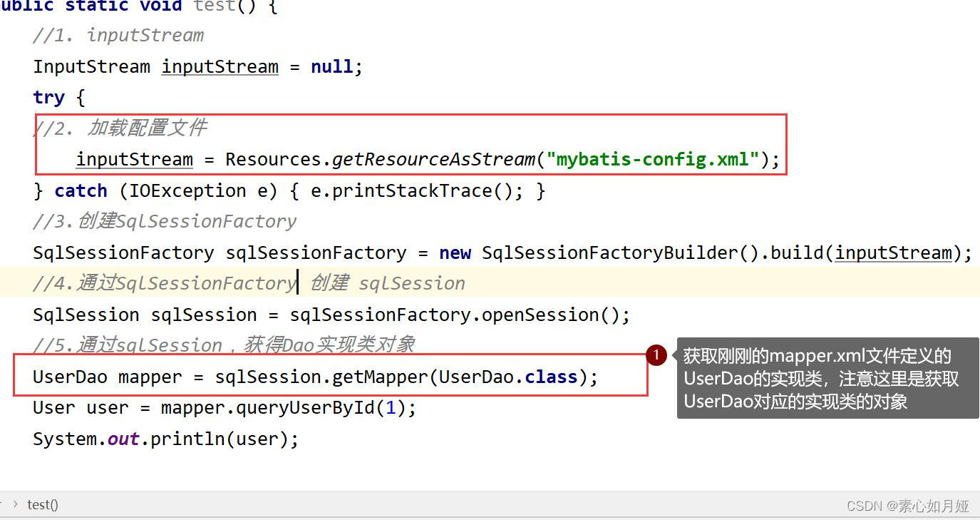
Task: Click the catch keyword
Action: point(81,190)
